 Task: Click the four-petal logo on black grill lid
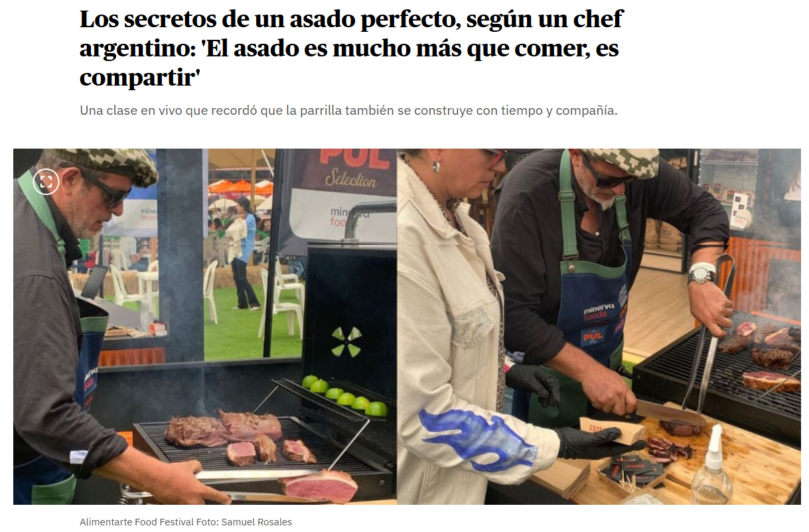coord(346,342)
